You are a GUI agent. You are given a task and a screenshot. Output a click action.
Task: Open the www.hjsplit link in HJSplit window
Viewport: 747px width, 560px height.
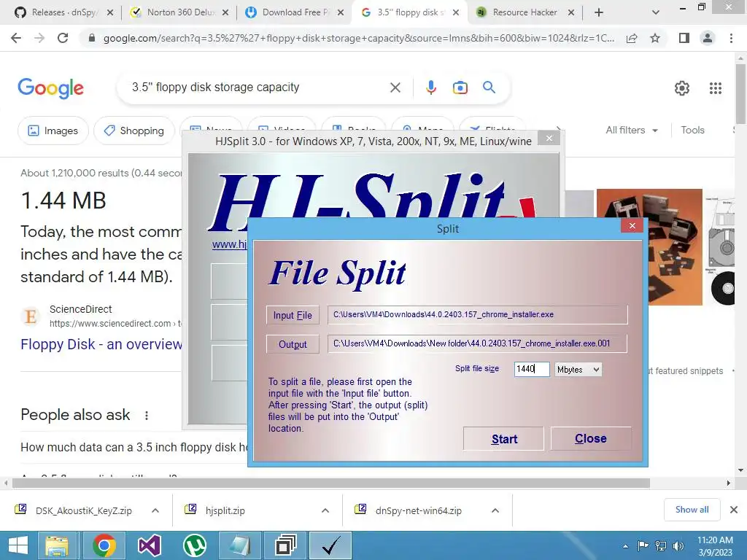[230, 244]
